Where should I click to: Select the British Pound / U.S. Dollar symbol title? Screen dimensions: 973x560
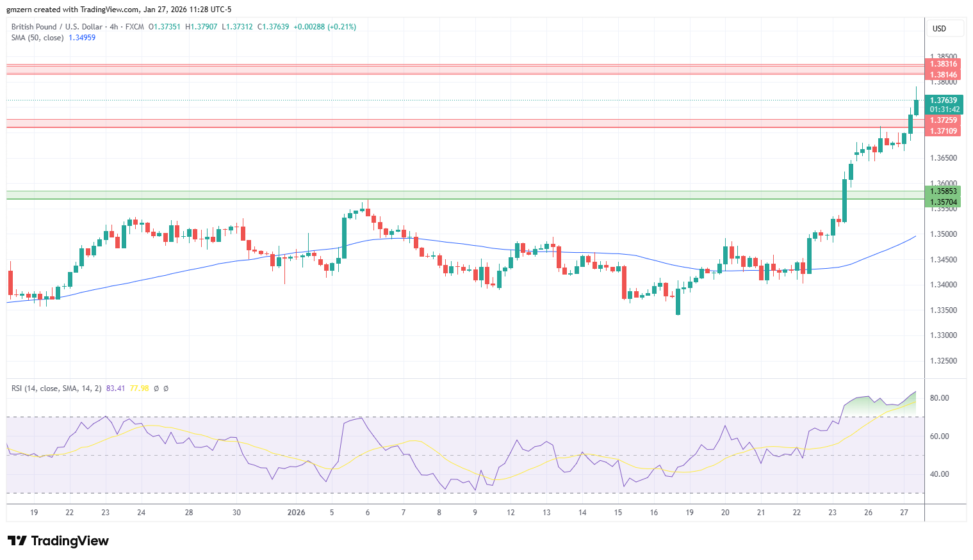[x=56, y=27]
